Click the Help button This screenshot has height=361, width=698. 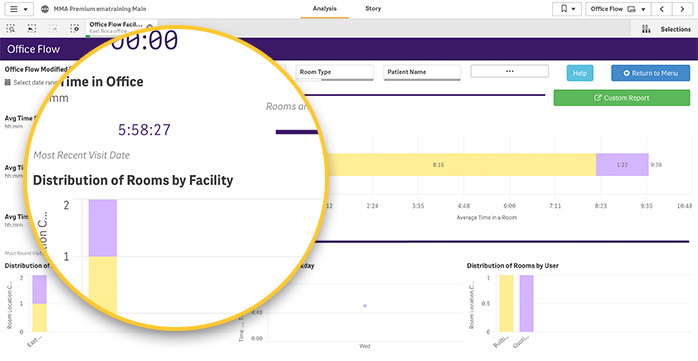coord(580,73)
